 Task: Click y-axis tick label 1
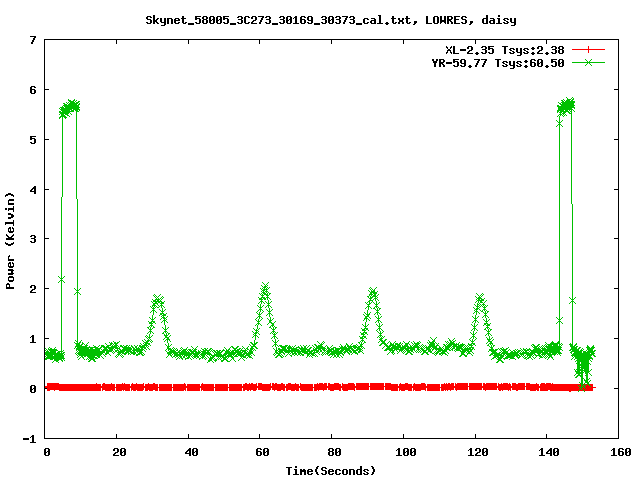[33, 339]
